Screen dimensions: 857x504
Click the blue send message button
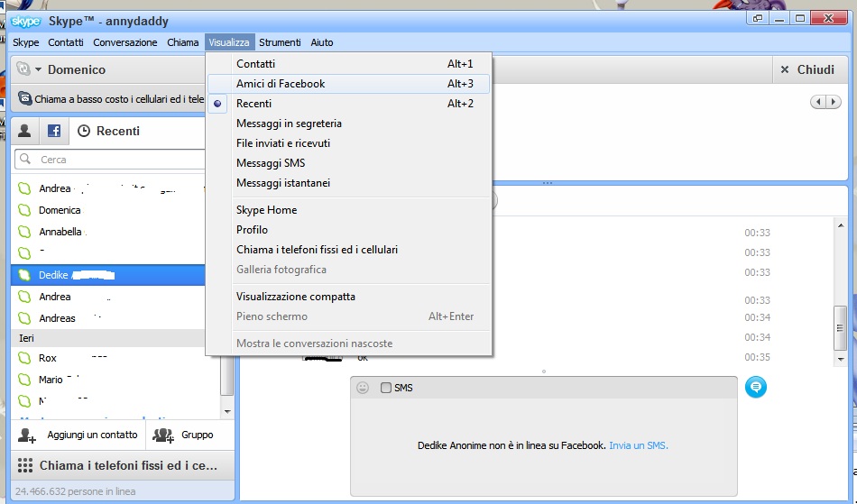[755, 387]
